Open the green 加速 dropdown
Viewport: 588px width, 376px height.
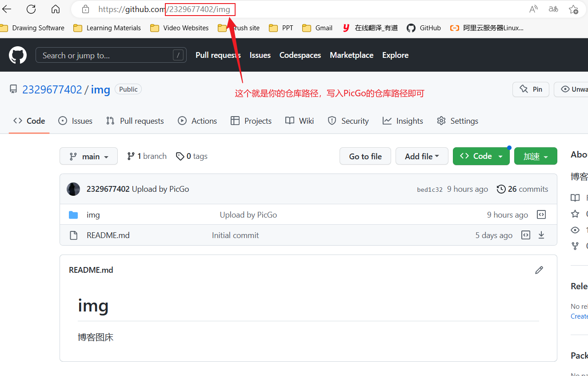pos(536,156)
